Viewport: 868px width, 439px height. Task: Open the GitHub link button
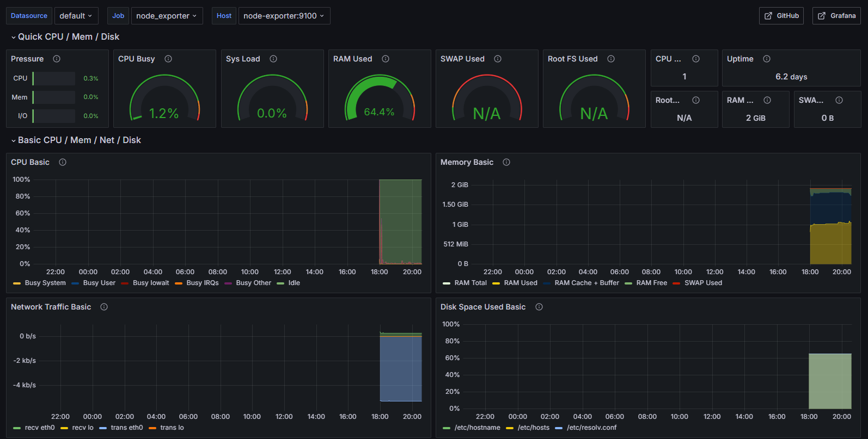click(x=781, y=16)
